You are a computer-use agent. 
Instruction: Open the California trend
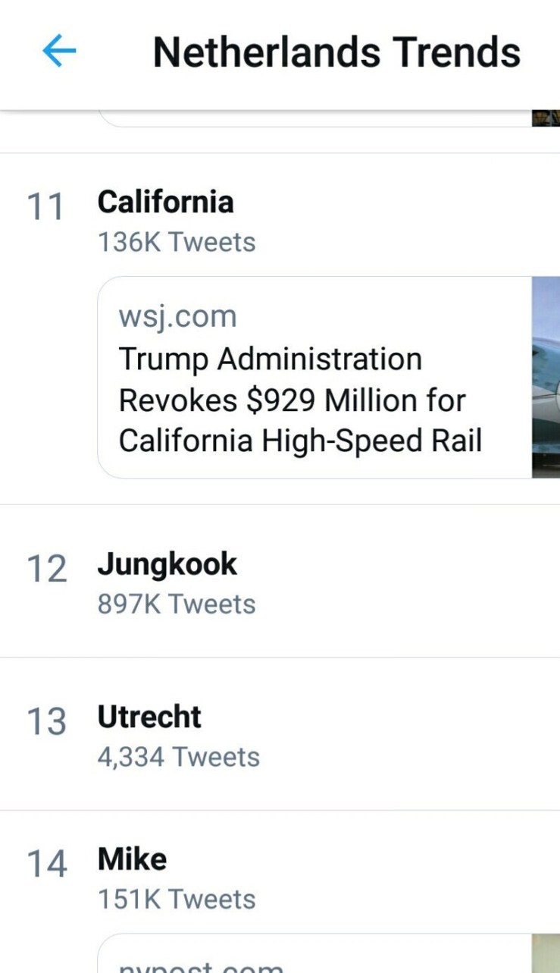pos(165,202)
